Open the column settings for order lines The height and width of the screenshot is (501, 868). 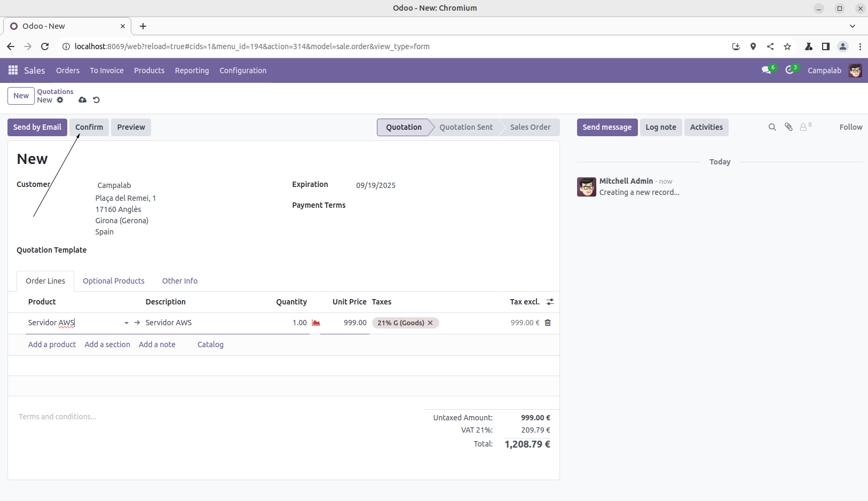(x=550, y=302)
